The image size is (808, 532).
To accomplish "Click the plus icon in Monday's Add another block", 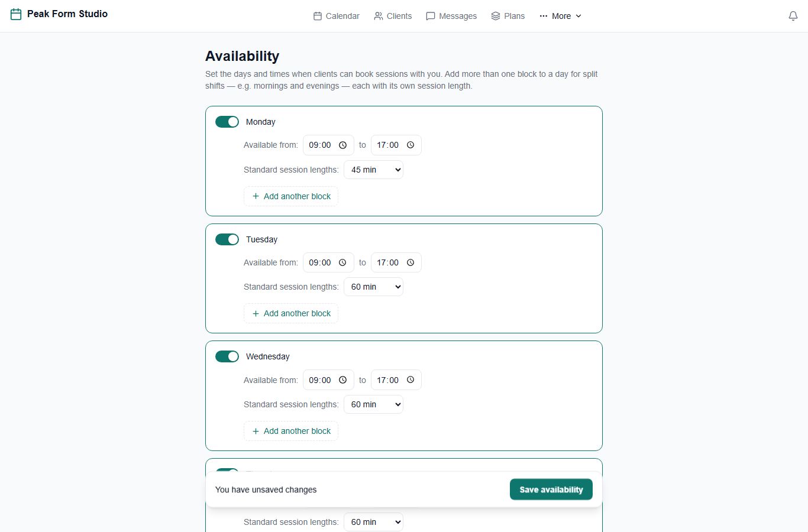I will [256, 196].
